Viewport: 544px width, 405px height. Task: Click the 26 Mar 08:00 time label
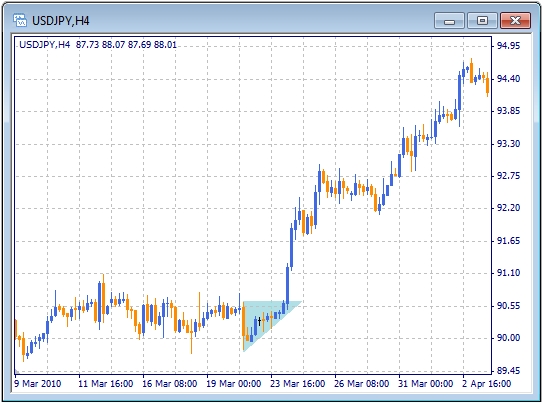[x=362, y=383]
